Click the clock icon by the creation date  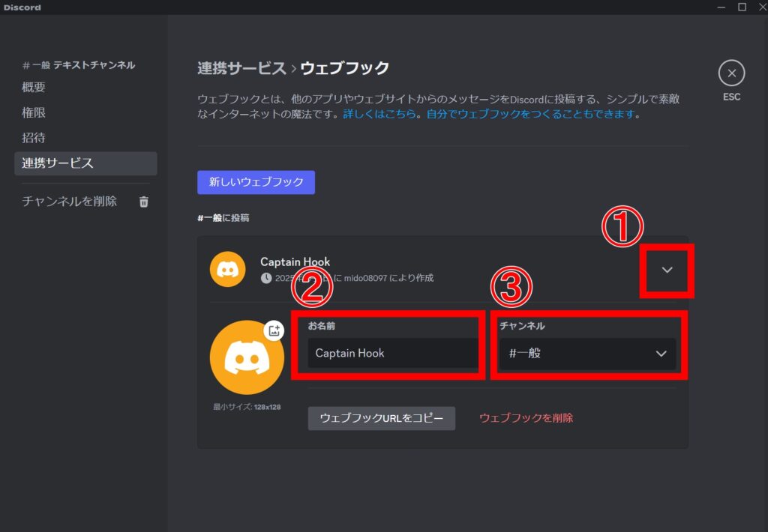[x=266, y=278]
